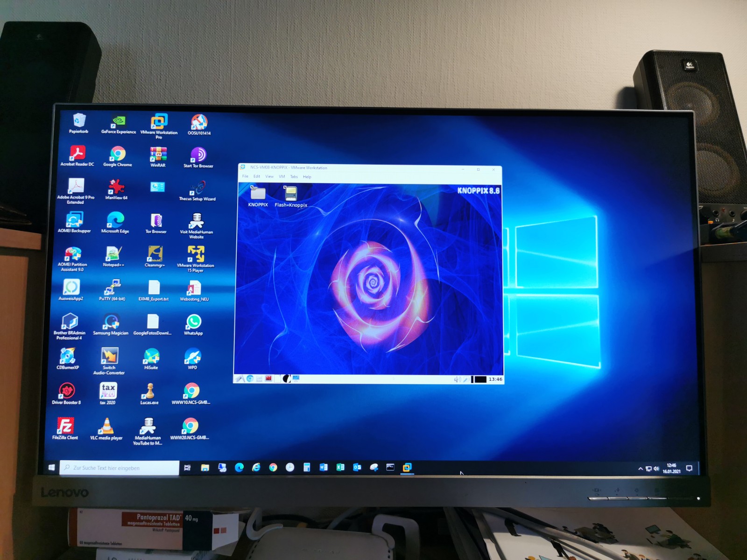Screen dimensions: 747x560
Task: Open the Tabs menu in VMware
Action: point(294,176)
